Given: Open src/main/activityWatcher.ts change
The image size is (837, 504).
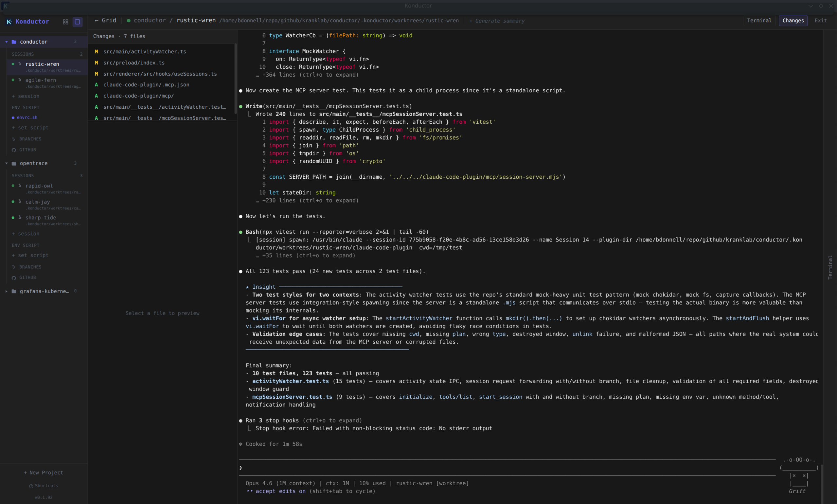Looking at the screenshot, I should point(161,52).
